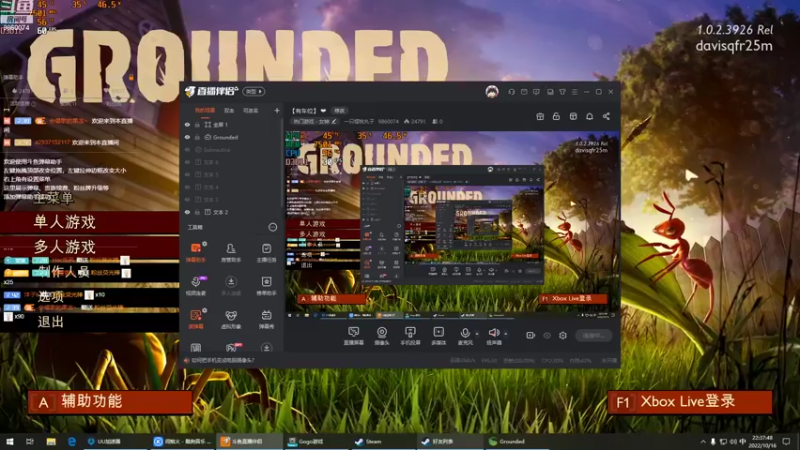Open the settings gear in stream toolbar
Screen dimensions: 800x450
point(563,335)
